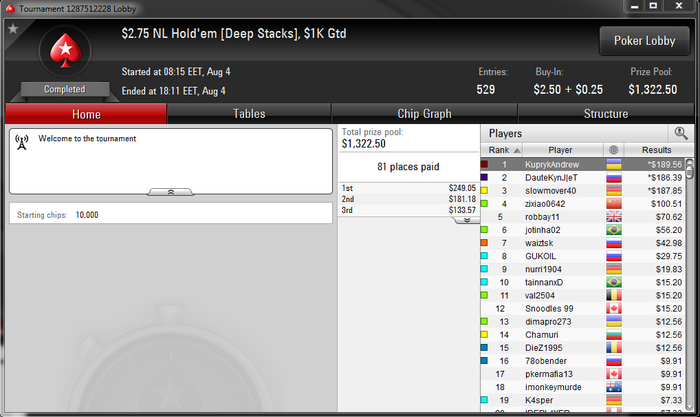
Task: Click DauteKynJ|eT's purple color tag
Action: pos(484,177)
